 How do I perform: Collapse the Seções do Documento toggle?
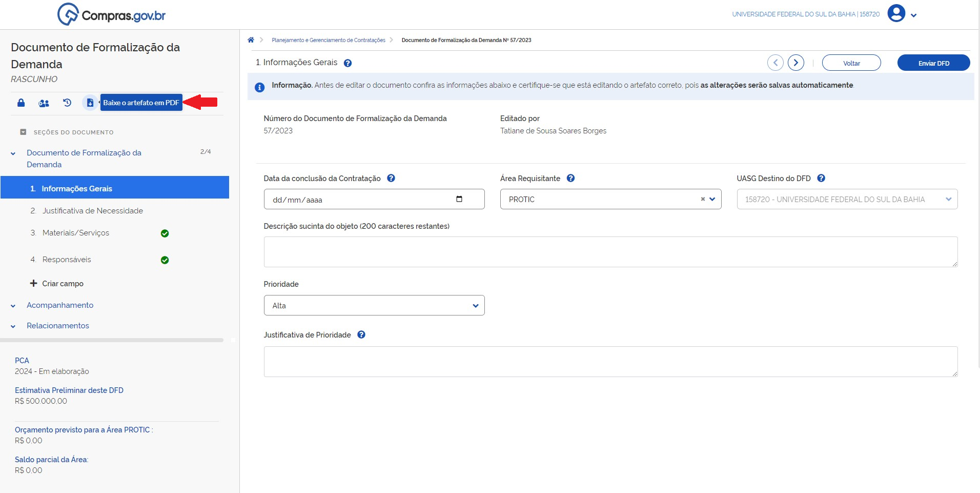pyautogui.click(x=23, y=132)
